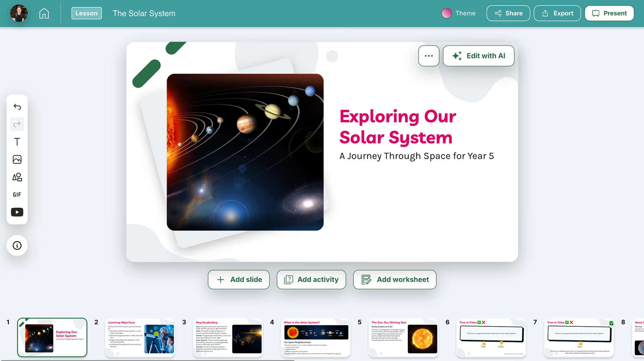Image resolution: width=644 pixels, height=361 pixels.
Task: Add a YouTube video
Action: [17, 212]
